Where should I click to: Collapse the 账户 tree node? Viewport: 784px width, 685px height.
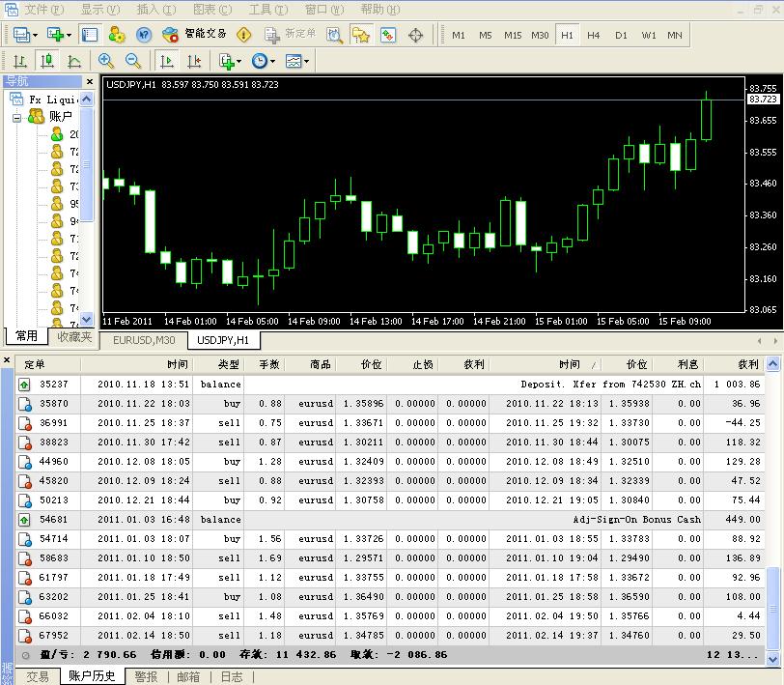(16, 117)
